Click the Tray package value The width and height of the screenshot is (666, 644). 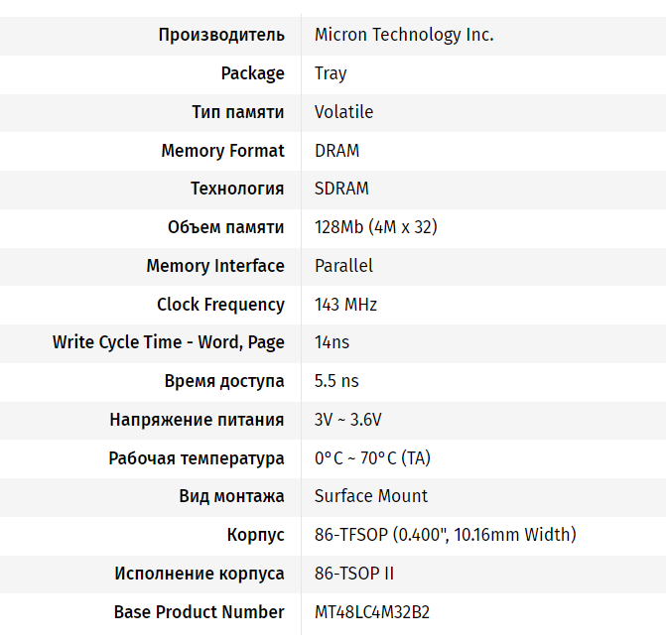point(331,73)
